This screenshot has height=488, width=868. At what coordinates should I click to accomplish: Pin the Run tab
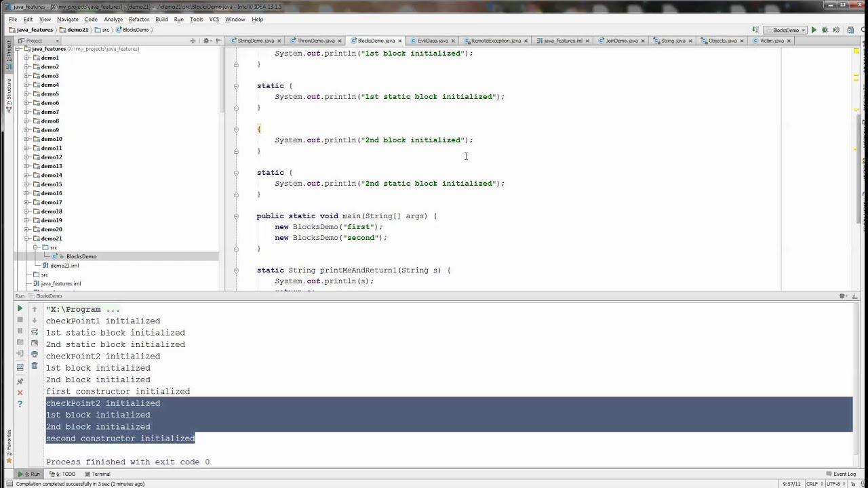point(20,381)
